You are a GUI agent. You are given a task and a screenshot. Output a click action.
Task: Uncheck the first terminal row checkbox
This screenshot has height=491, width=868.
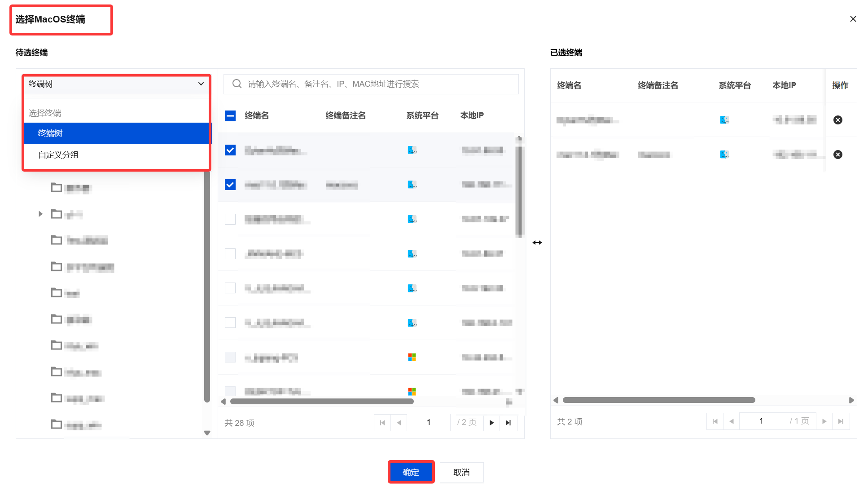[x=230, y=150]
